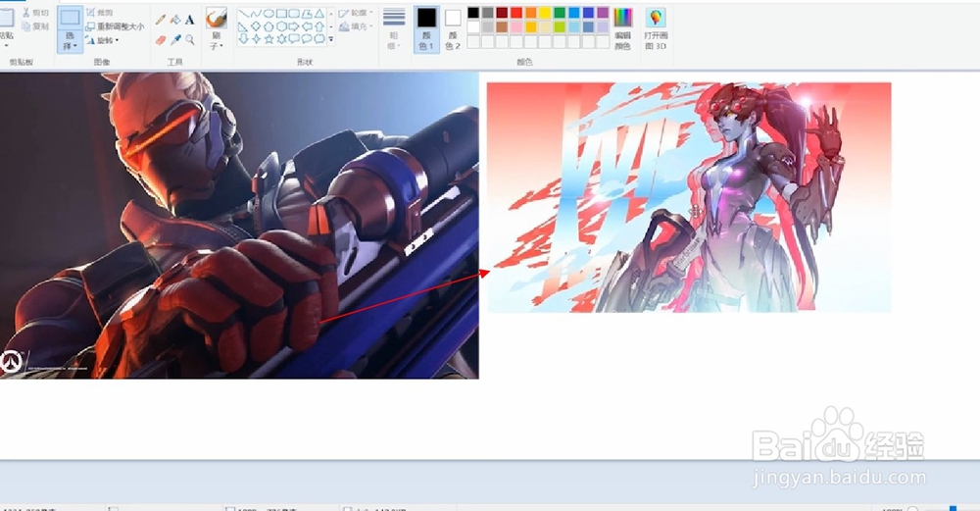
Task: Select the Text tool
Action: coord(189,20)
